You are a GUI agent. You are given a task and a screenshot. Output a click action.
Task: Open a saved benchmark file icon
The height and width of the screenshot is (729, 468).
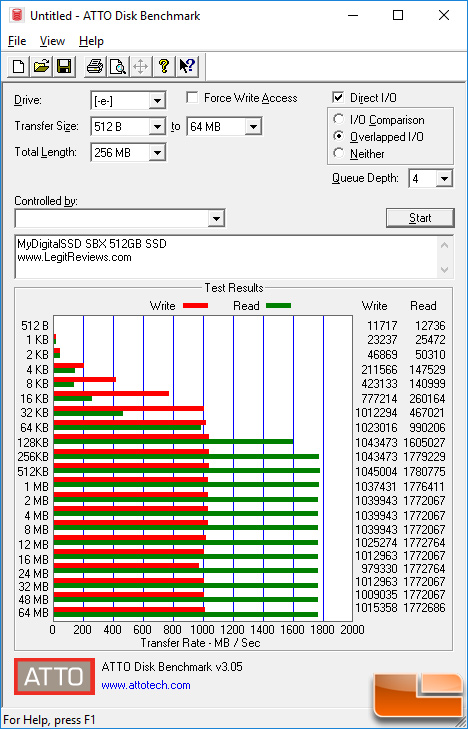click(x=41, y=66)
